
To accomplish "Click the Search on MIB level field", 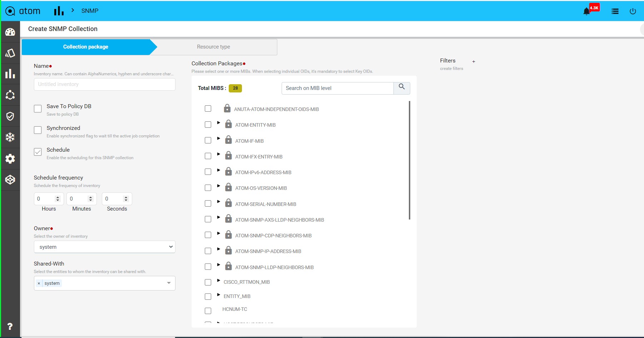I will point(338,88).
